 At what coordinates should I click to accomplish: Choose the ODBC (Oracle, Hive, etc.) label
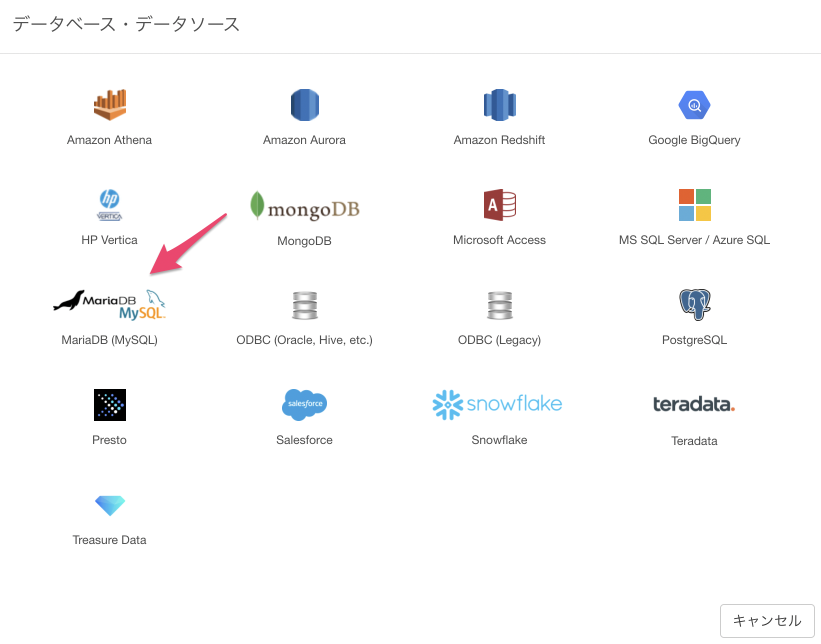(x=304, y=340)
